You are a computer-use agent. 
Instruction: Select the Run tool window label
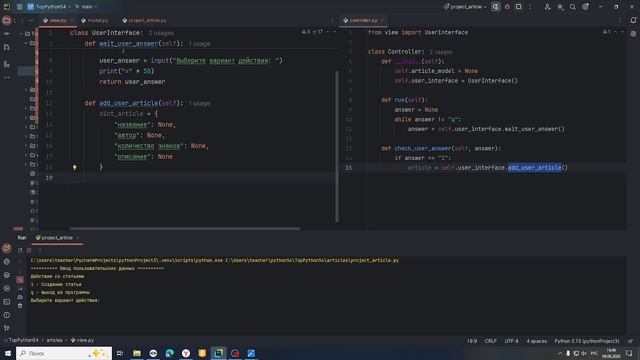(x=22, y=238)
